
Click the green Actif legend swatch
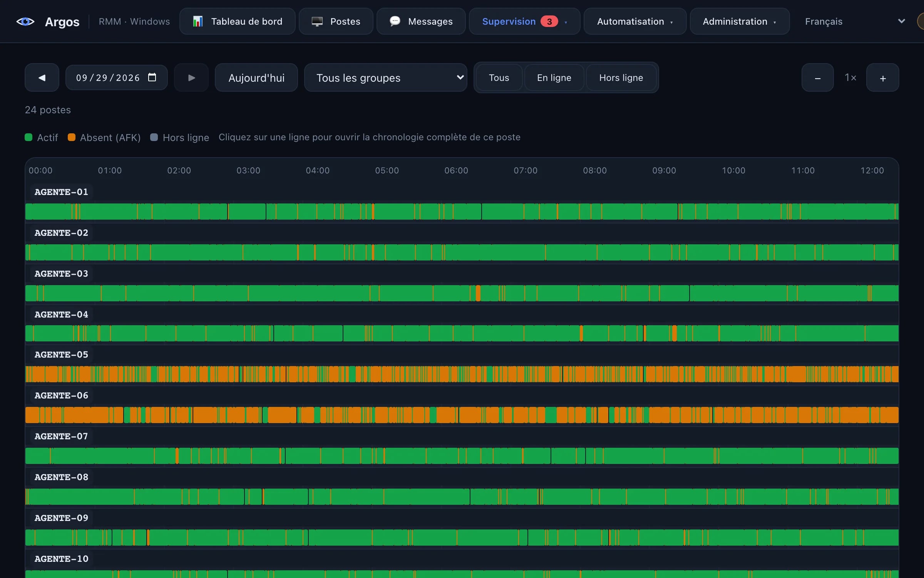[x=28, y=137]
